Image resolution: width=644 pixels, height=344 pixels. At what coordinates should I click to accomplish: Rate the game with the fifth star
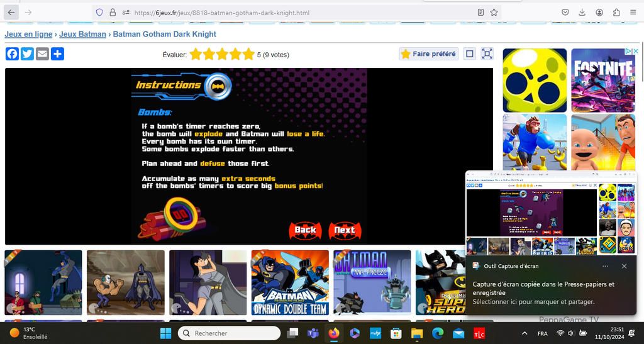point(248,55)
